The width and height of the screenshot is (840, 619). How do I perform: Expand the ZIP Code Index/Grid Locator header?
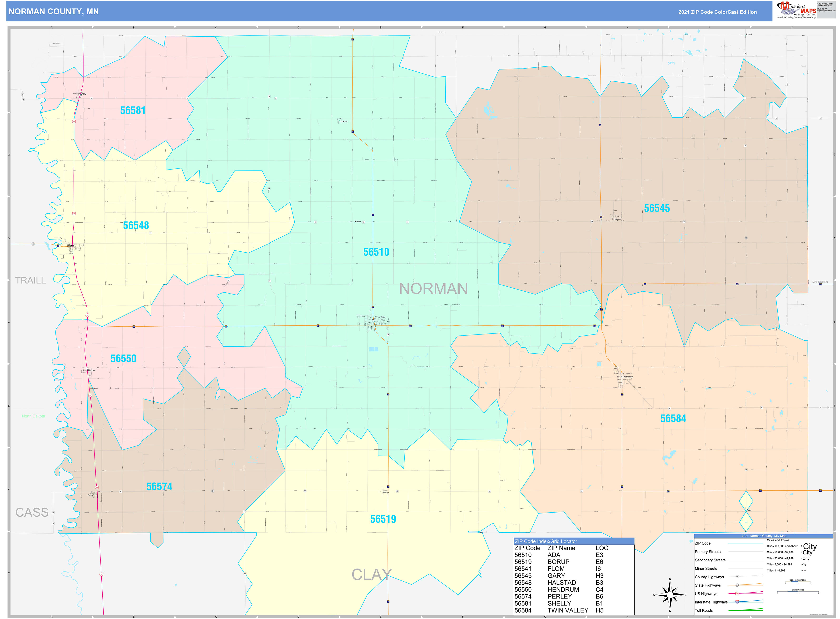546,541
